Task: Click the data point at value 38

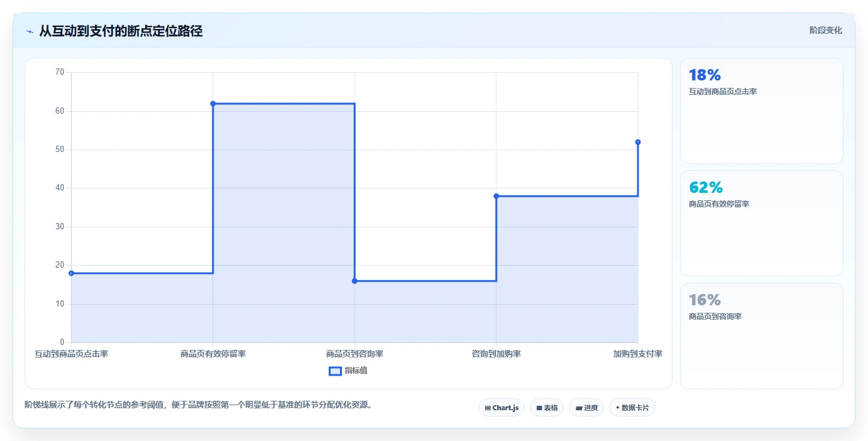Action: click(496, 196)
